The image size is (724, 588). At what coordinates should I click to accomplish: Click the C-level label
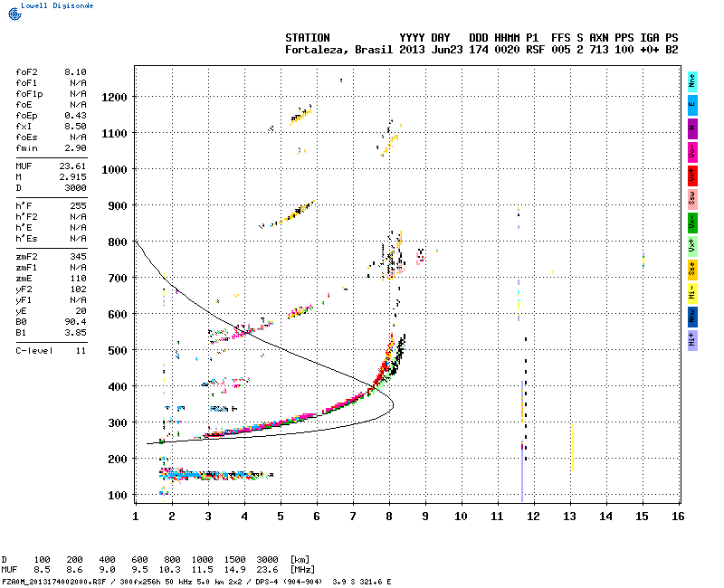tap(34, 351)
